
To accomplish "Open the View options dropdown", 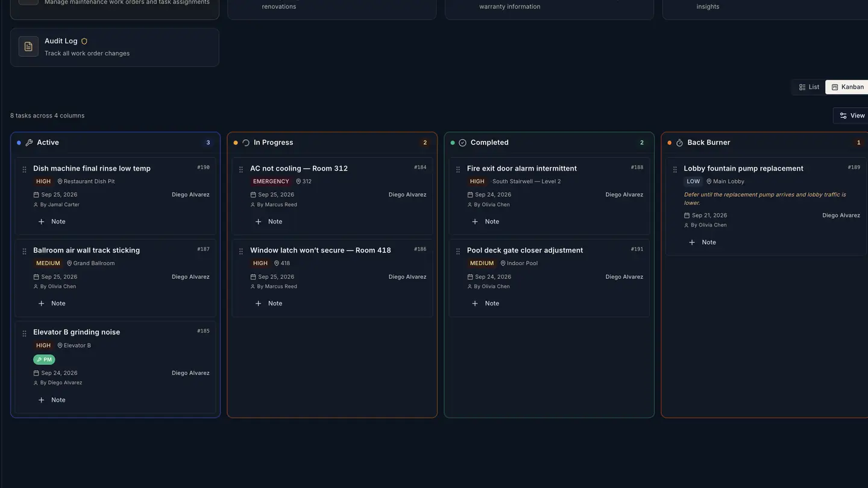I will pos(852,116).
